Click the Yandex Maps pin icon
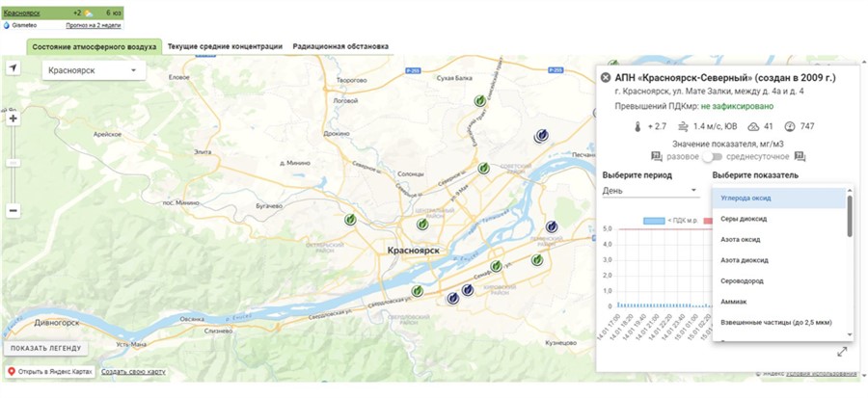The height and width of the screenshot is (398, 868). [x=11, y=371]
